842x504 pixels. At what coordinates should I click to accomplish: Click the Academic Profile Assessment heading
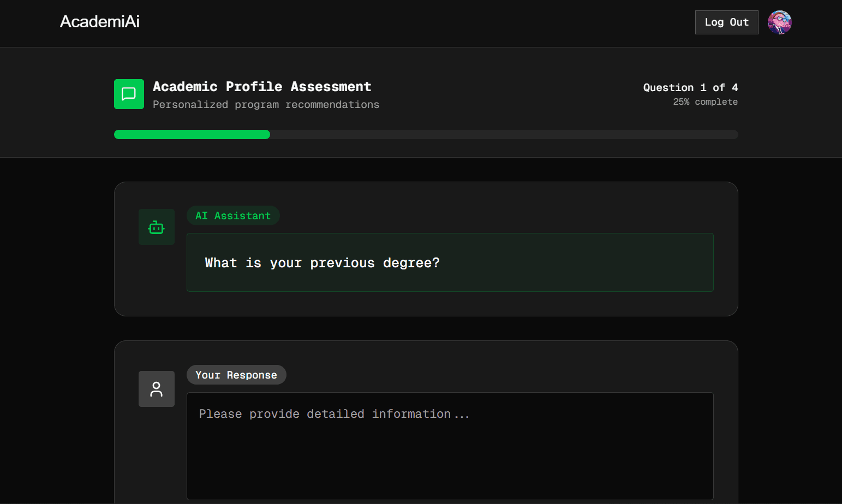[262, 87]
